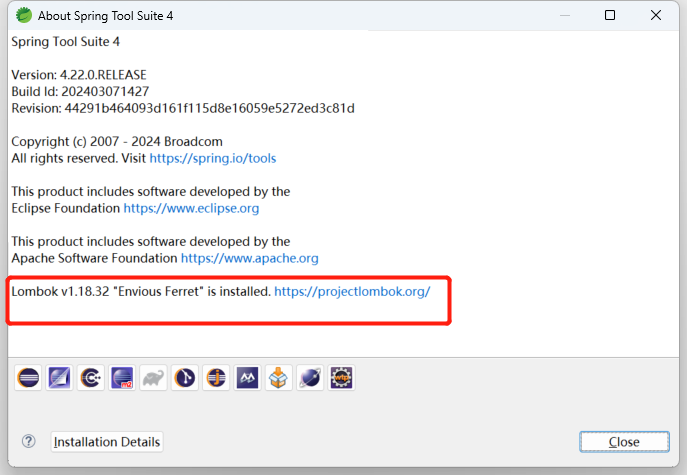Open the https://projectlombok.org/ link
Viewport: 687px width, 475px height.
pyautogui.click(x=352, y=291)
